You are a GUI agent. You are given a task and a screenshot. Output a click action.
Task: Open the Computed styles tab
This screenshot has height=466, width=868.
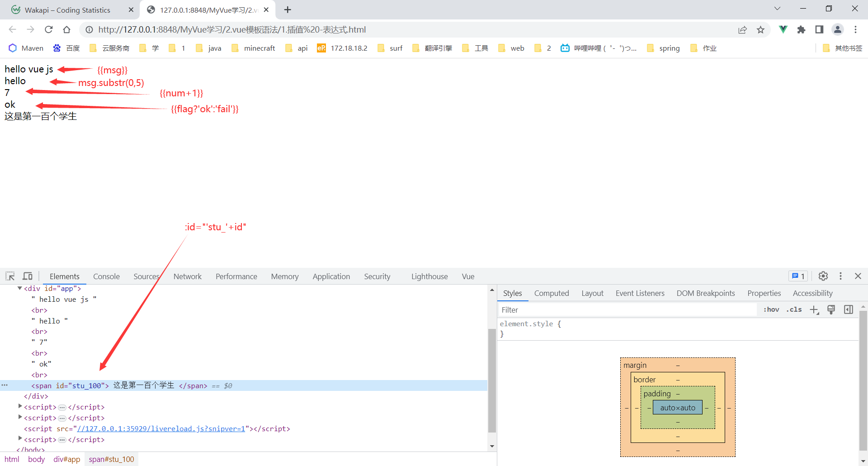tap(552, 293)
